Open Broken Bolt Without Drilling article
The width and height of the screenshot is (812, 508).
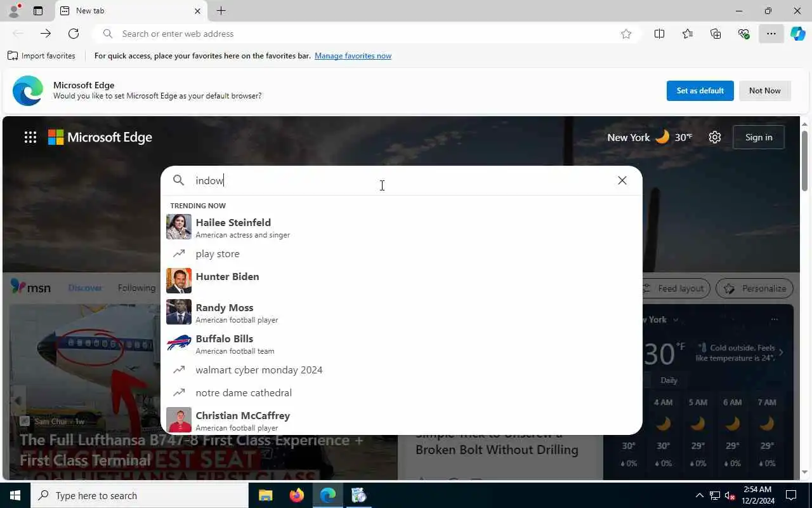(497, 443)
